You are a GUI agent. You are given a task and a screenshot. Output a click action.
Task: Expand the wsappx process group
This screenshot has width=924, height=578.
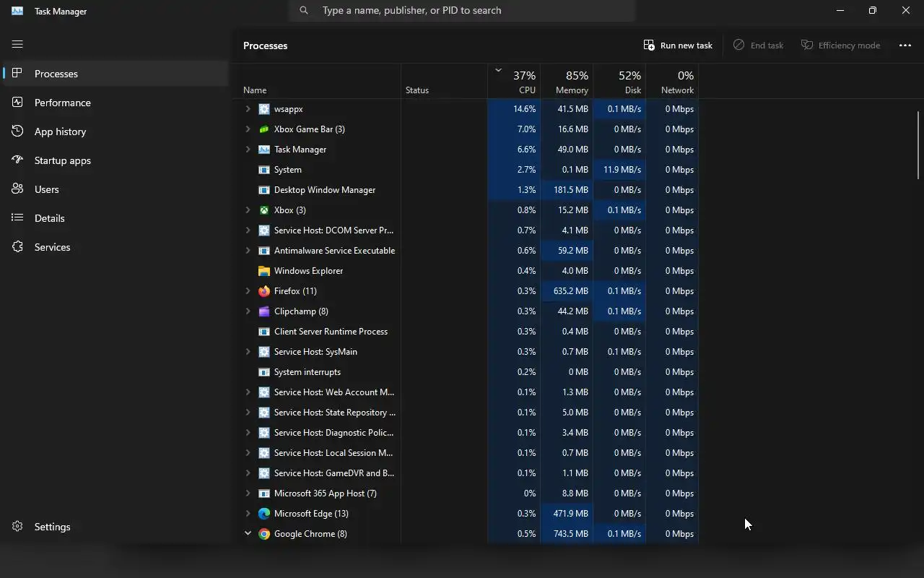pos(248,109)
